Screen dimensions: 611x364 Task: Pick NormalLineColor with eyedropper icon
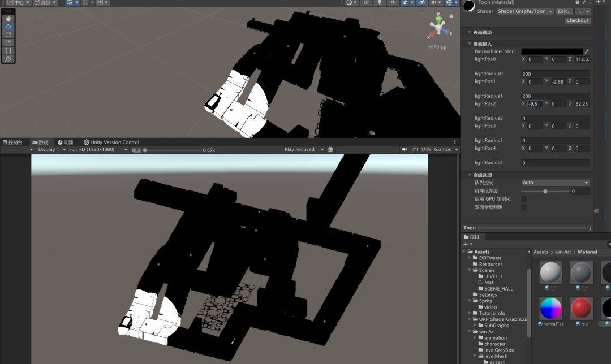(587, 51)
